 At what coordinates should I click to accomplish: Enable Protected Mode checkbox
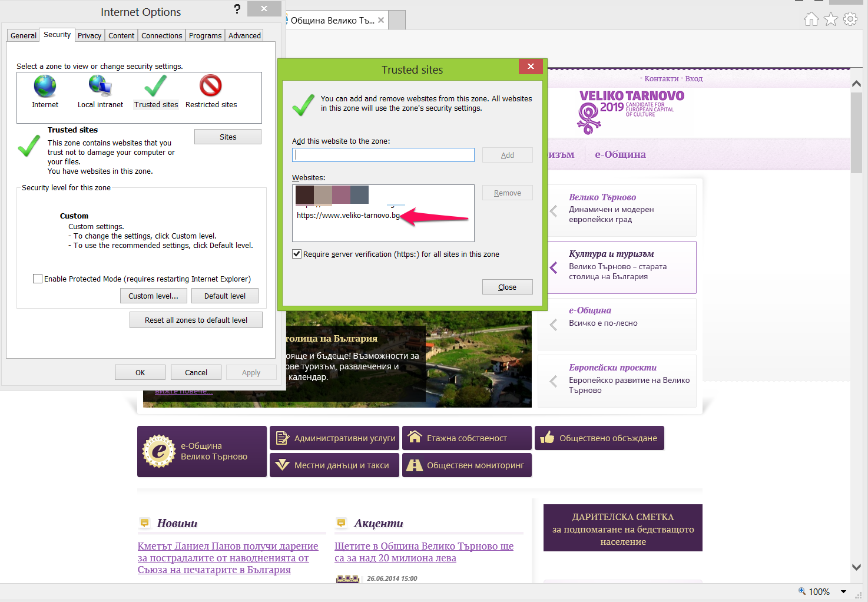(38, 279)
